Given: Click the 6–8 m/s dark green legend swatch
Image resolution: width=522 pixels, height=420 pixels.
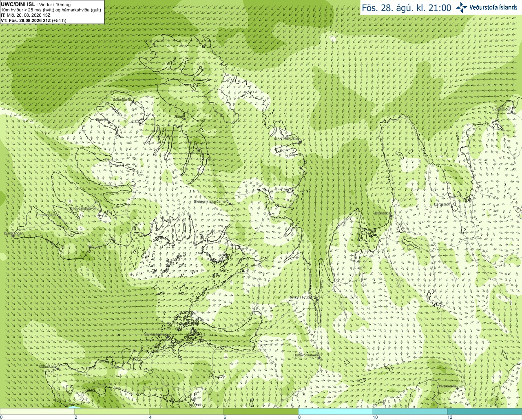Looking at the screenshot, I should (261, 411).
